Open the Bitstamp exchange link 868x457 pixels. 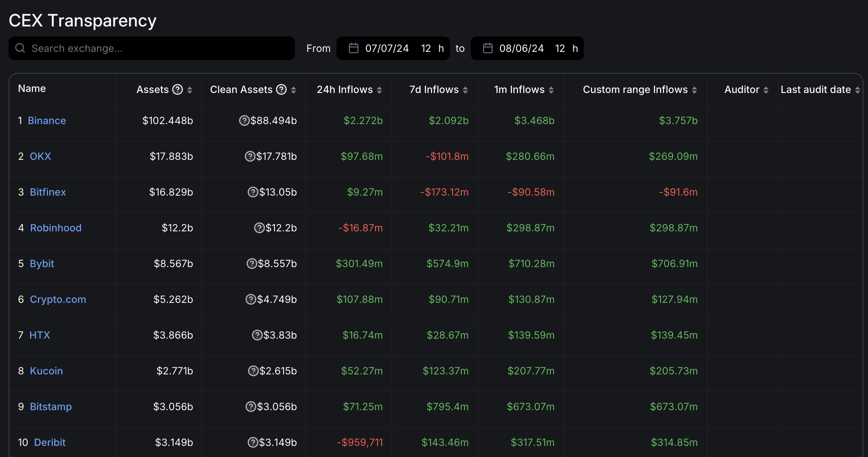(x=51, y=407)
